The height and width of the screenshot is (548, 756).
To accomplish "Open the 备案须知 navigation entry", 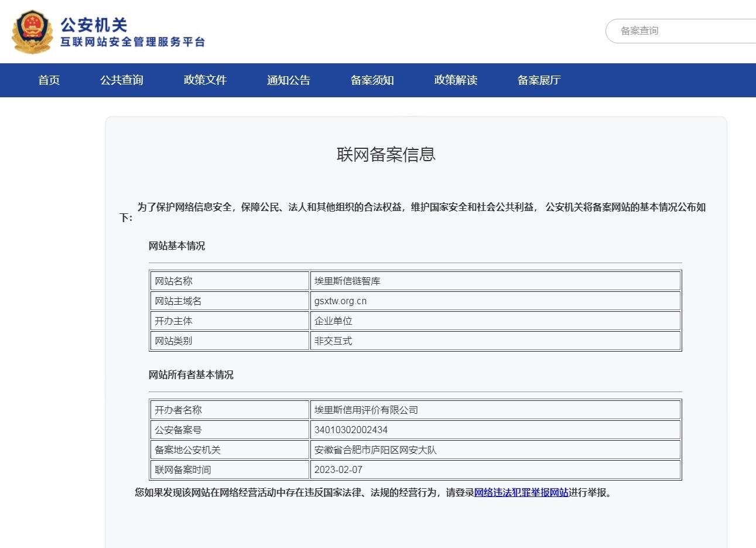I will 371,80.
